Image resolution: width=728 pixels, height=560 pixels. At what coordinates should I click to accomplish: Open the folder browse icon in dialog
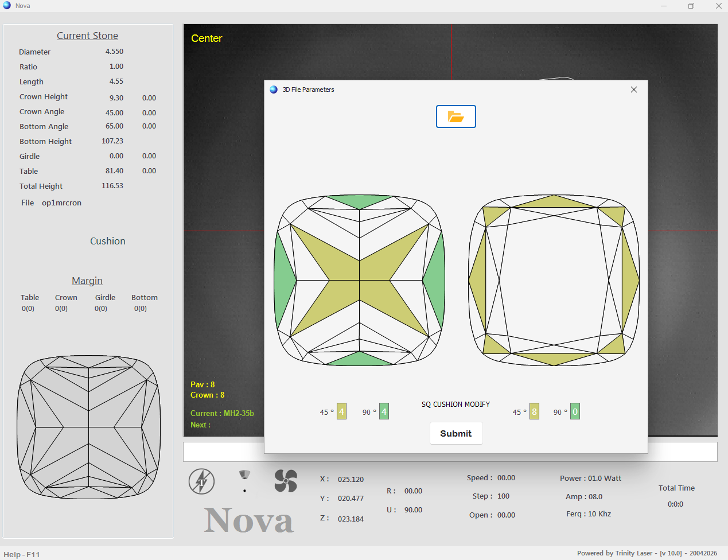click(x=456, y=116)
